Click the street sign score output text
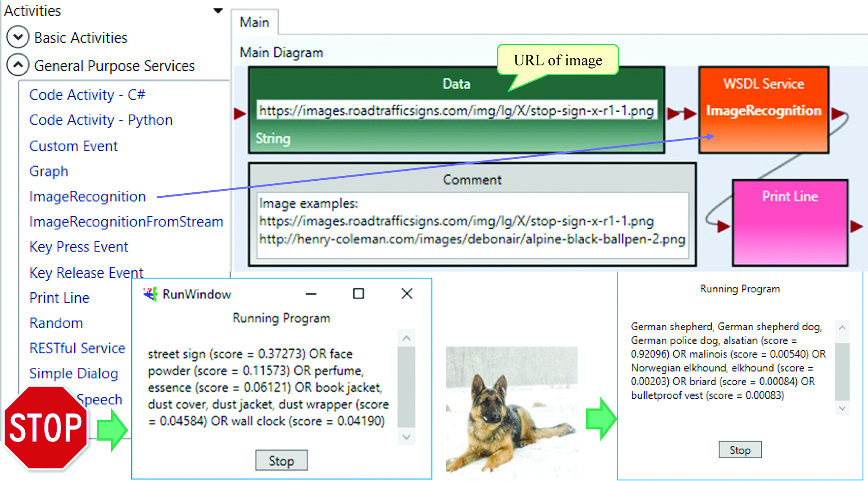 point(269,387)
